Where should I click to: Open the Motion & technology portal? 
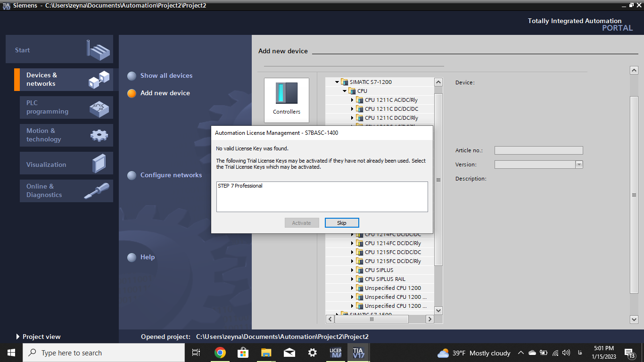click(x=66, y=135)
